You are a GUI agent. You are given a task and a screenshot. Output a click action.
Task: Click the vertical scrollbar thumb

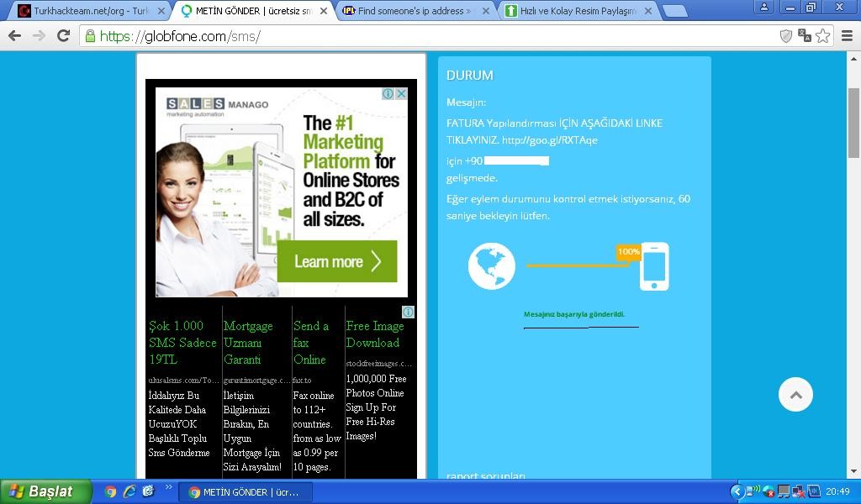pyautogui.click(x=854, y=123)
